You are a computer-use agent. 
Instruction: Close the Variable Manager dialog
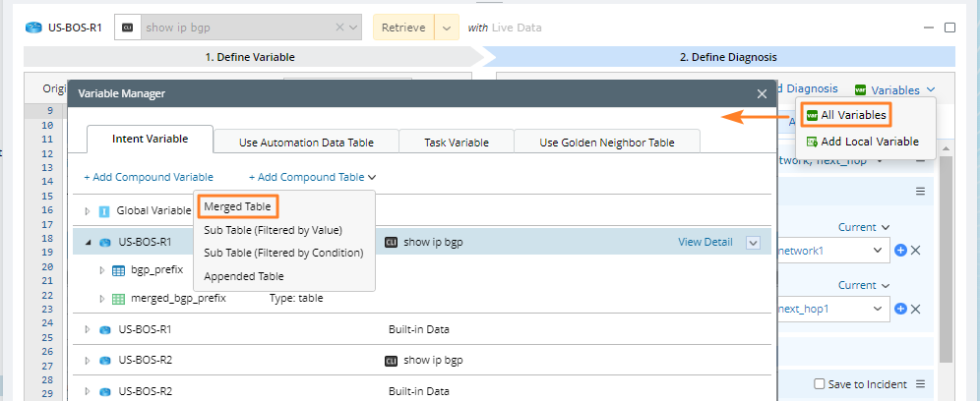(x=761, y=93)
